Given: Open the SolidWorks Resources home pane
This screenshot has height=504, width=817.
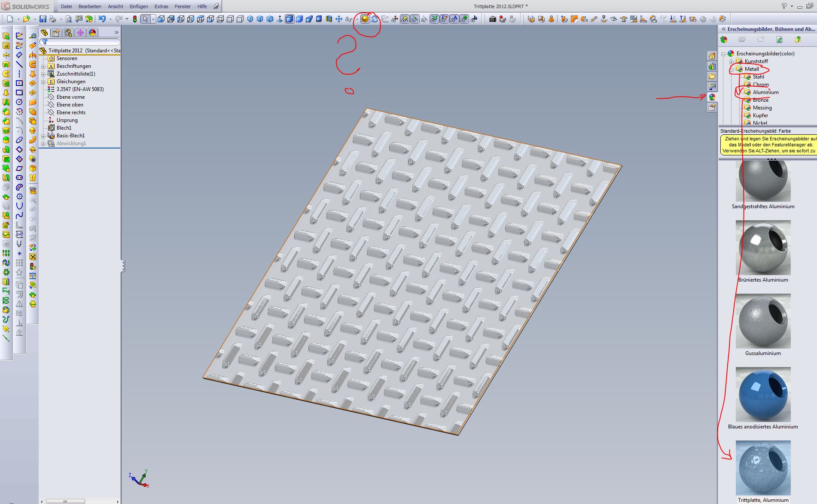Looking at the screenshot, I should pos(712,56).
